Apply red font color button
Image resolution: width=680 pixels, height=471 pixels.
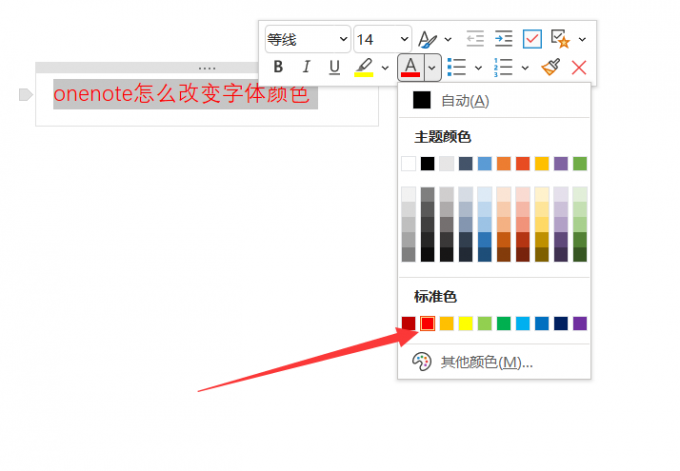[x=411, y=68]
